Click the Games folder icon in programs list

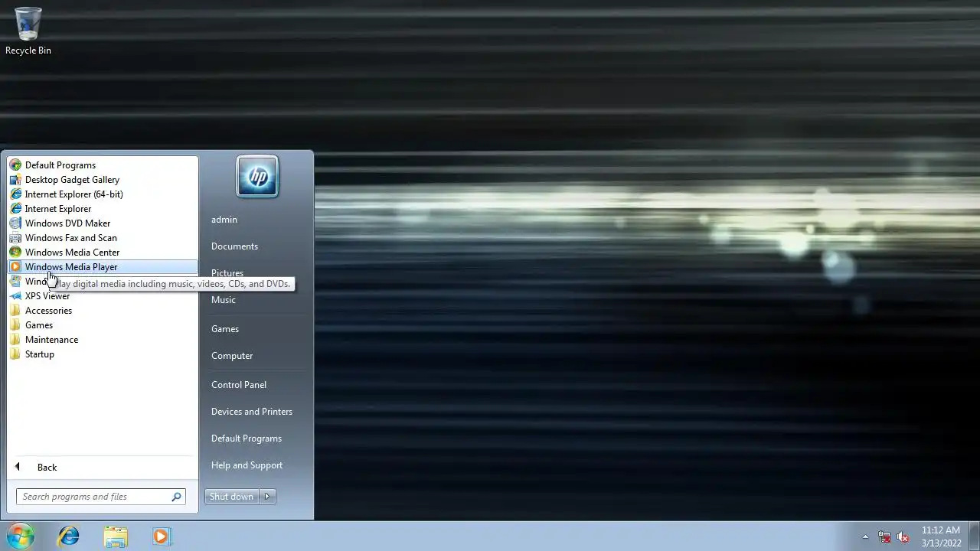click(15, 324)
